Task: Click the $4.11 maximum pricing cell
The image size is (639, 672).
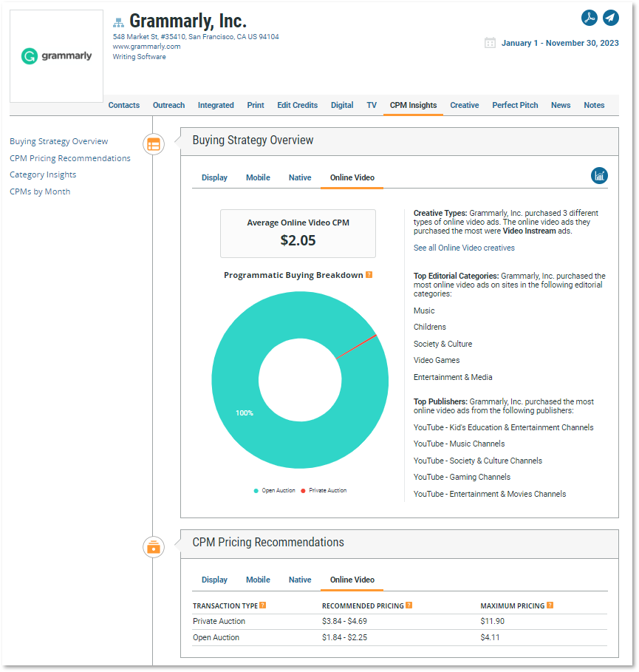Action: [490, 637]
